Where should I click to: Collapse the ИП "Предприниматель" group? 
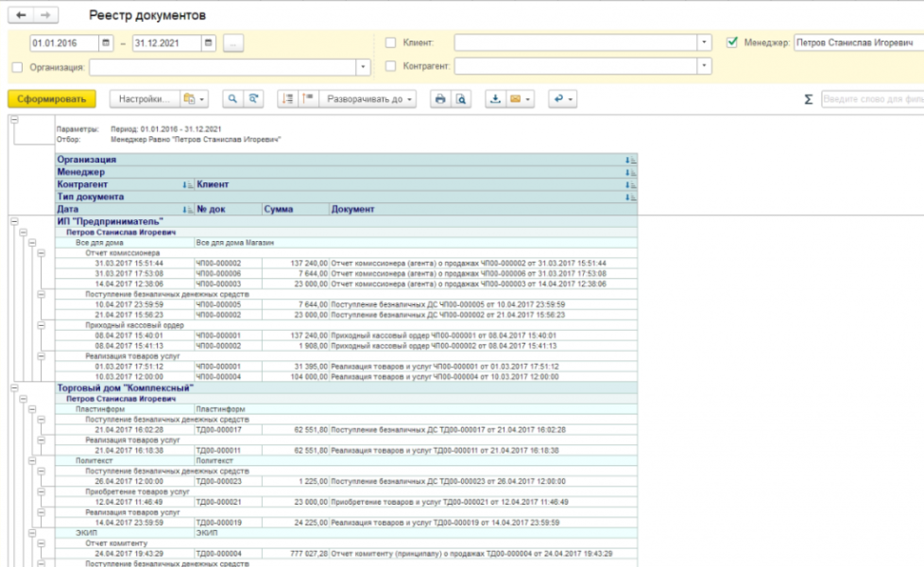coord(13,221)
